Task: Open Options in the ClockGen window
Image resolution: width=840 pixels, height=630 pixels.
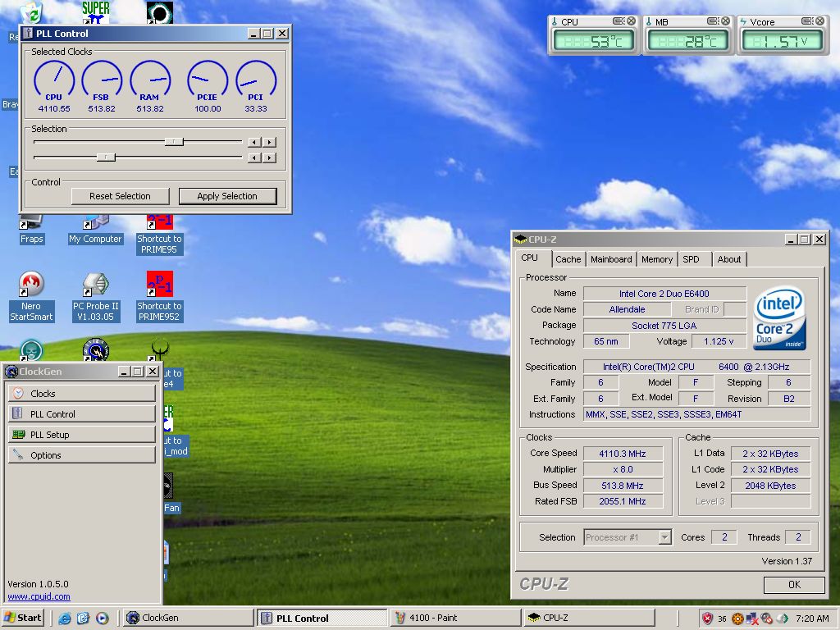Action: 81,455
